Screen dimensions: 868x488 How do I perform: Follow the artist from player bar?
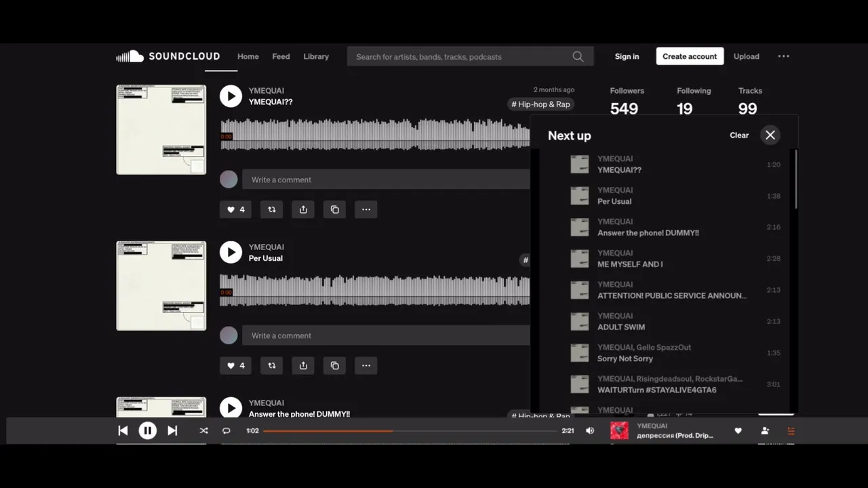pos(765,430)
